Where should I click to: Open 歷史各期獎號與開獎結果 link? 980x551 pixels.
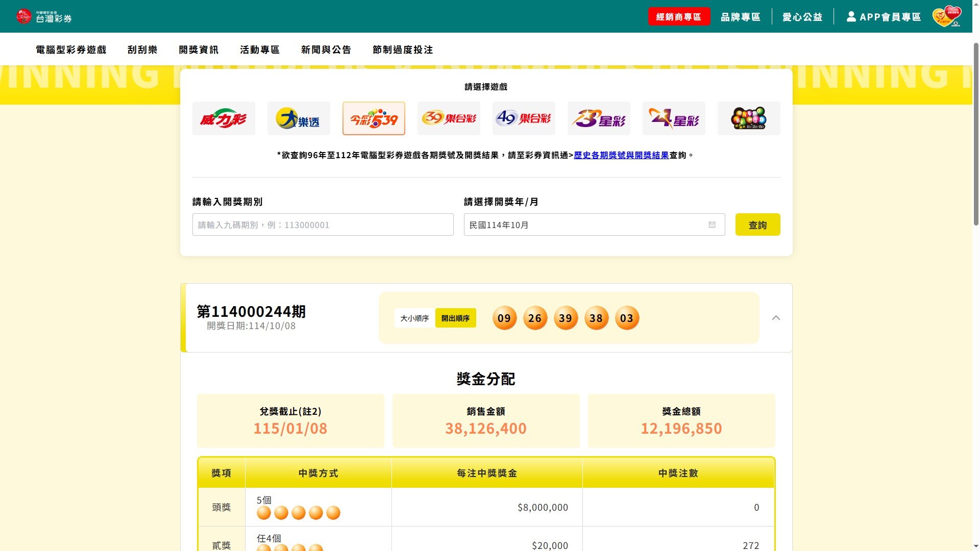coord(621,155)
